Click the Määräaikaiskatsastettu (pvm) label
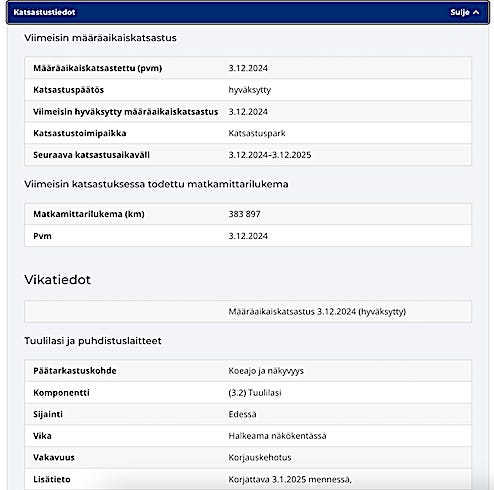The height and width of the screenshot is (490, 494). [x=98, y=68]
